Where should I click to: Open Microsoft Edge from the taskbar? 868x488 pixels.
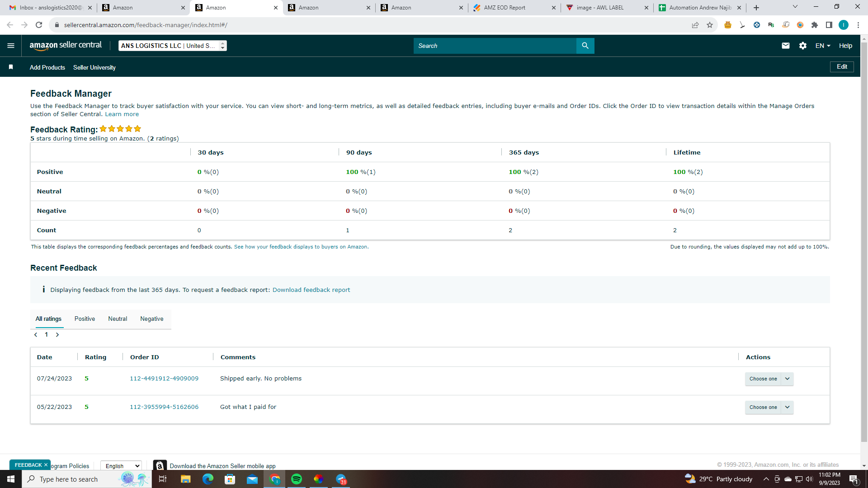tap(208, 479)
